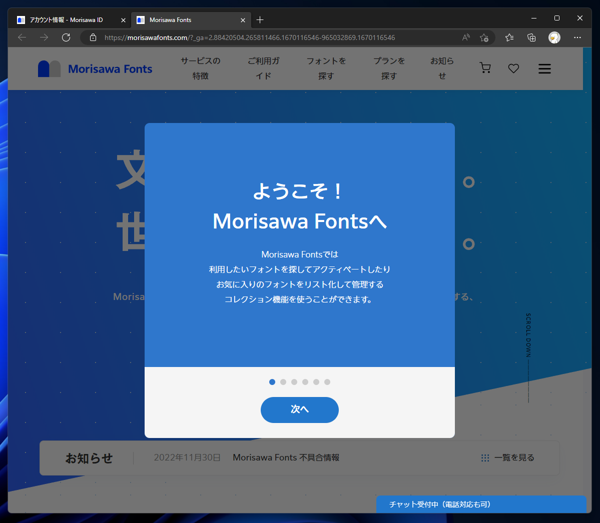Open browser Settings and more ellipsis

577,37
